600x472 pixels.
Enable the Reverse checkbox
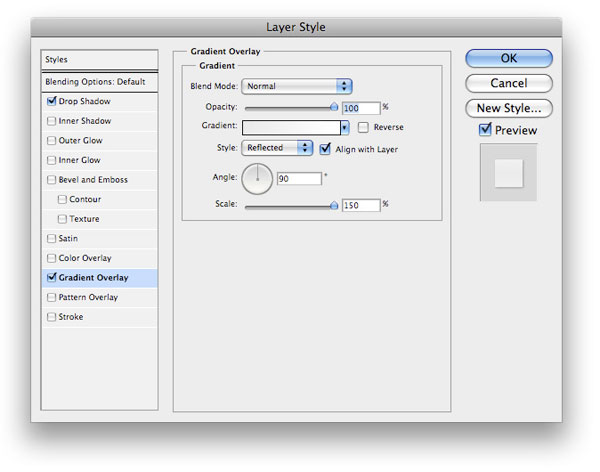(x=363, y=127)
